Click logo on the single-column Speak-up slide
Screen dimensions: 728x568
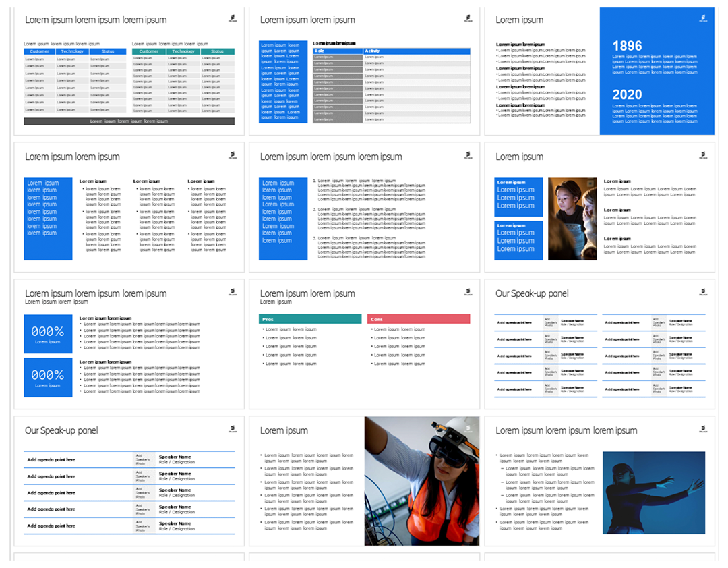click(233, 429)
